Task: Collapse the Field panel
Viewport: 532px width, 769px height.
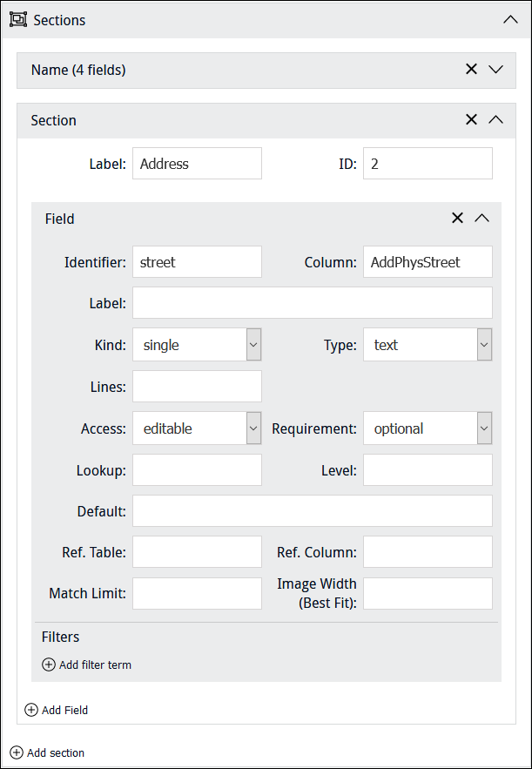Action: (x=482, y=219)
